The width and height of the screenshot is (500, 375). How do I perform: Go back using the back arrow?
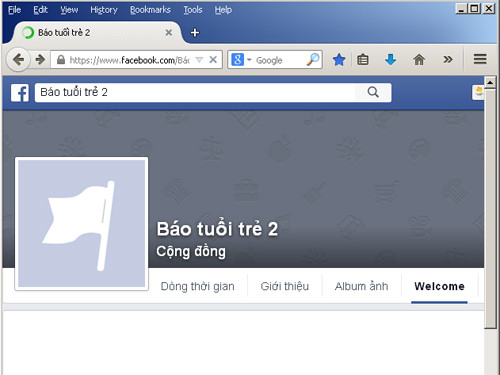pos(19,60)
